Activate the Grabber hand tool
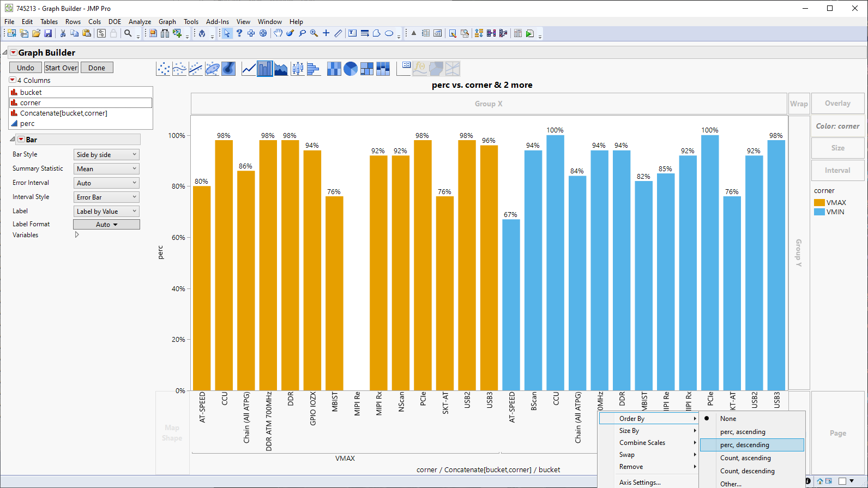The image size is (868, 488). tap(278, 33)
